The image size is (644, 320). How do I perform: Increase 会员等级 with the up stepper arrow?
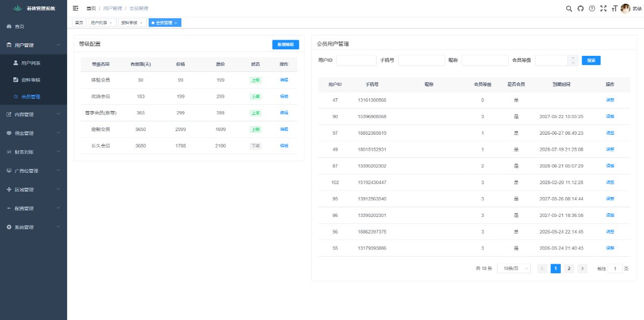[573, 58]
